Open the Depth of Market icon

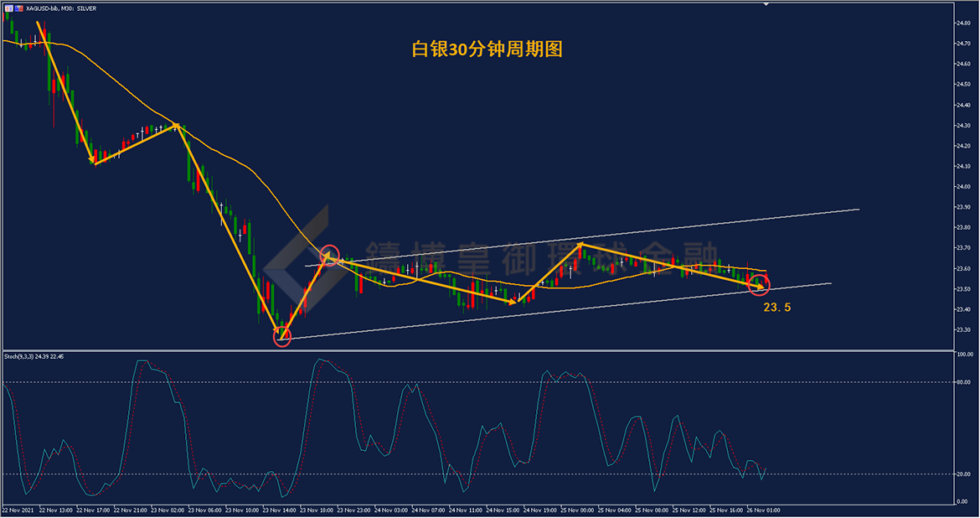pos(18,8)
